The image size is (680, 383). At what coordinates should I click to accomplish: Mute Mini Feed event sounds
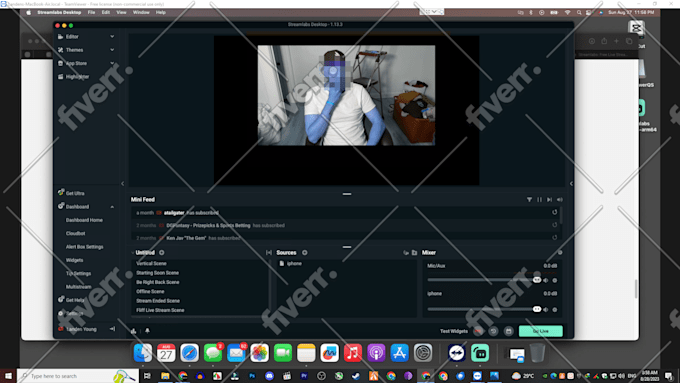(x=559, y=200)
